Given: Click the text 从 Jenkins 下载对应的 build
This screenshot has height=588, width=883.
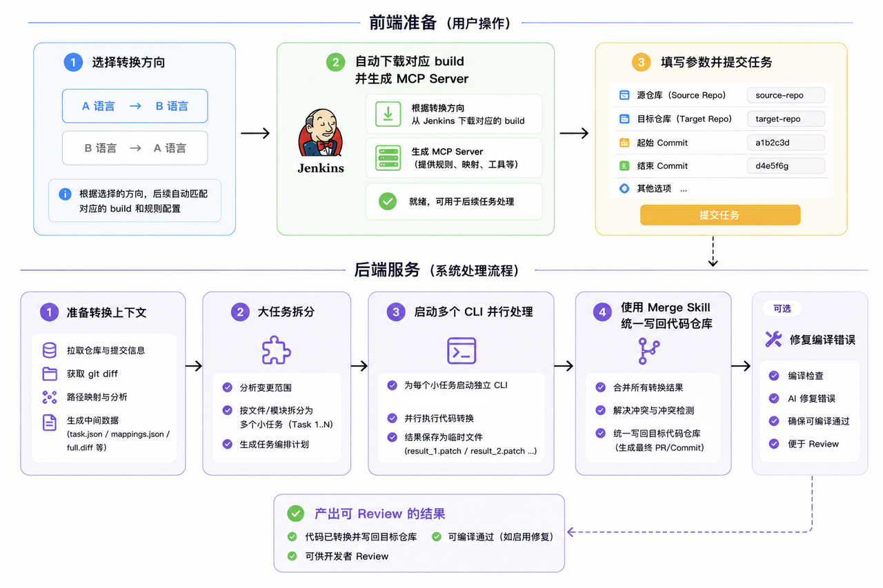Looking at the screenshot, I should 468,121.
